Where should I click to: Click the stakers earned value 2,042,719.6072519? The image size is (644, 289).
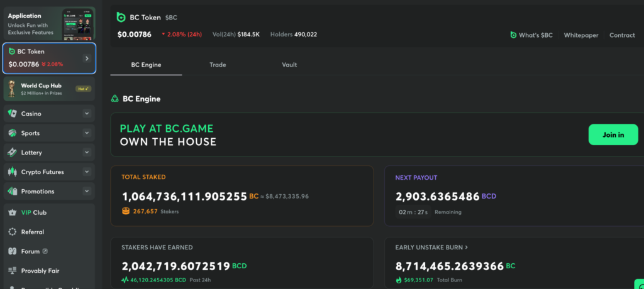(x=176, y=266)
